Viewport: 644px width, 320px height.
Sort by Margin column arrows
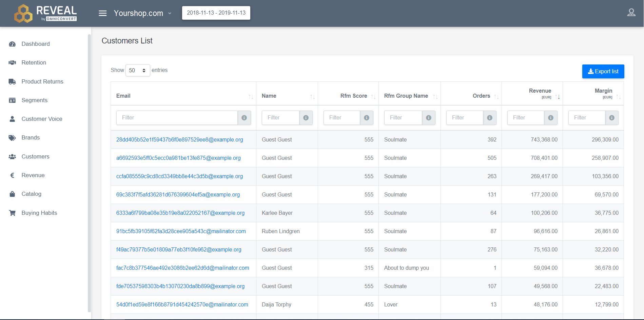click(619, 97)
